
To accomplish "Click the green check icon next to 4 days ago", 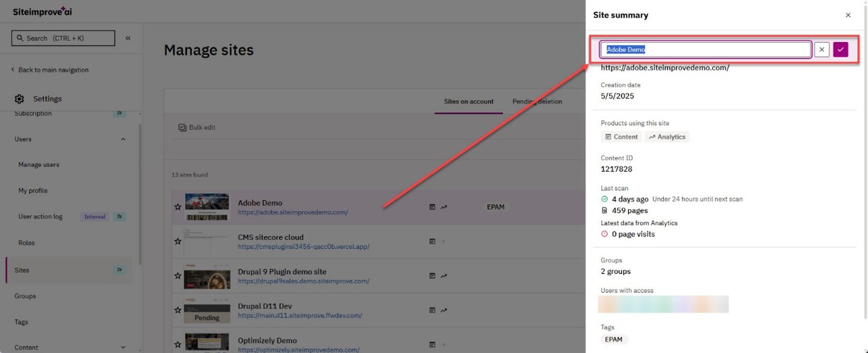I will click(604, 199).
